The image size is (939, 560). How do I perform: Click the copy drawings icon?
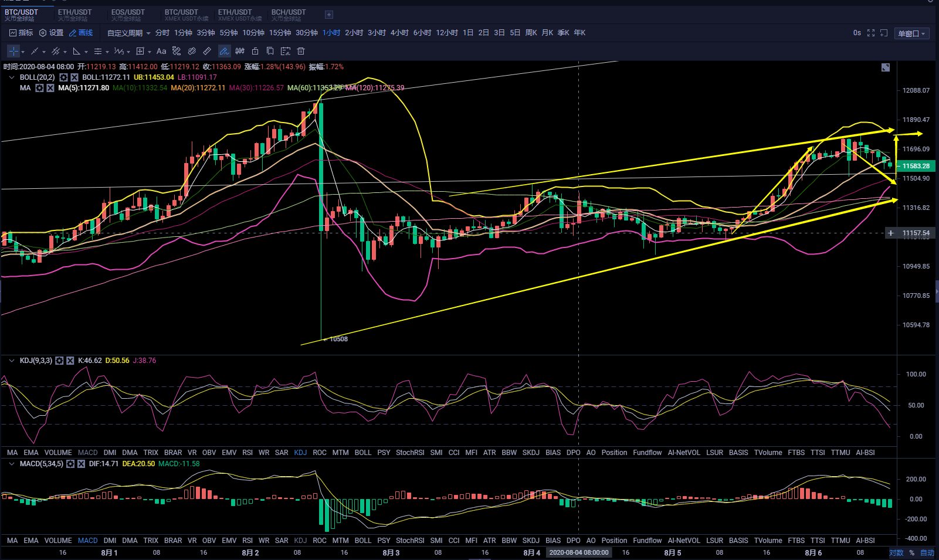[x=270, y=51]
